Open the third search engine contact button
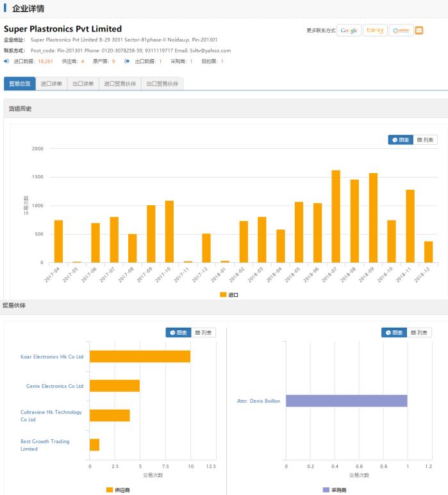 (x=401, y=30)
